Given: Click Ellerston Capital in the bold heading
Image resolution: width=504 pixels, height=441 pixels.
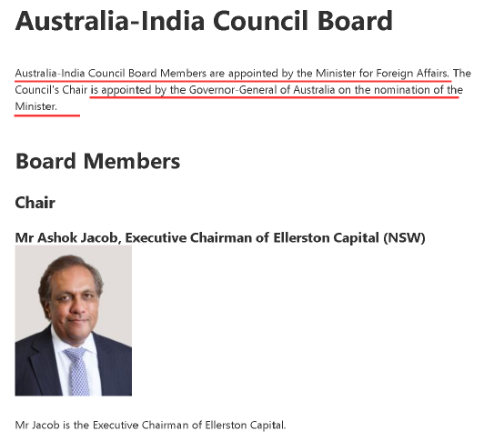Looking at the screenshot, I should click(327, 237).
